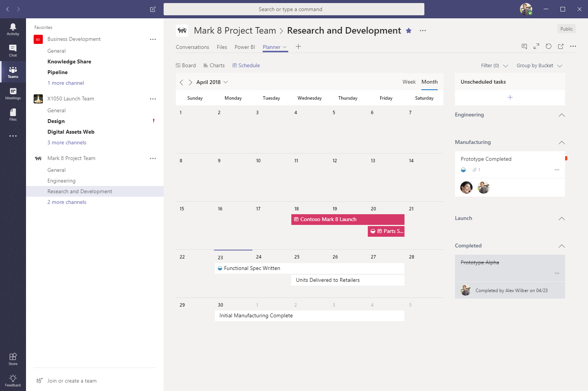Open a new chat with the compose icon
The height and width of the screenshot is (391, 588).
[x=153, y=9]
